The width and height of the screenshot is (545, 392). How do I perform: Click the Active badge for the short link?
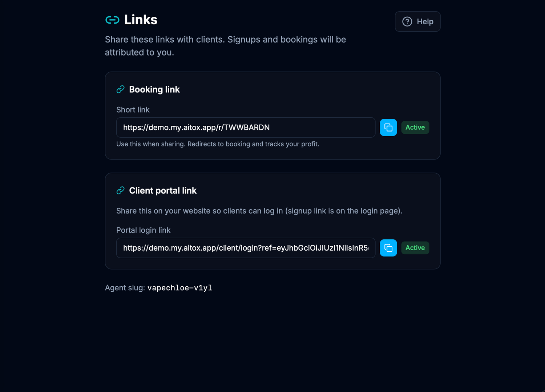(x=415, y=128)
